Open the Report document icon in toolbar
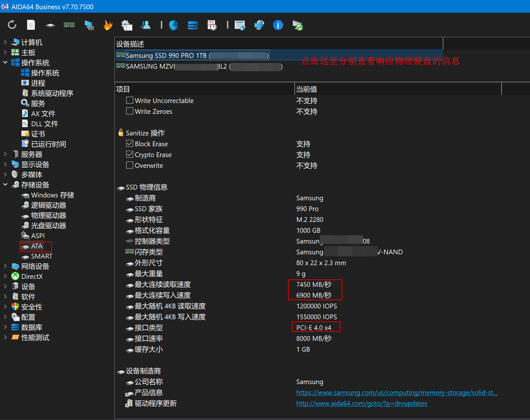530x420 pixels. coord(31,25)
